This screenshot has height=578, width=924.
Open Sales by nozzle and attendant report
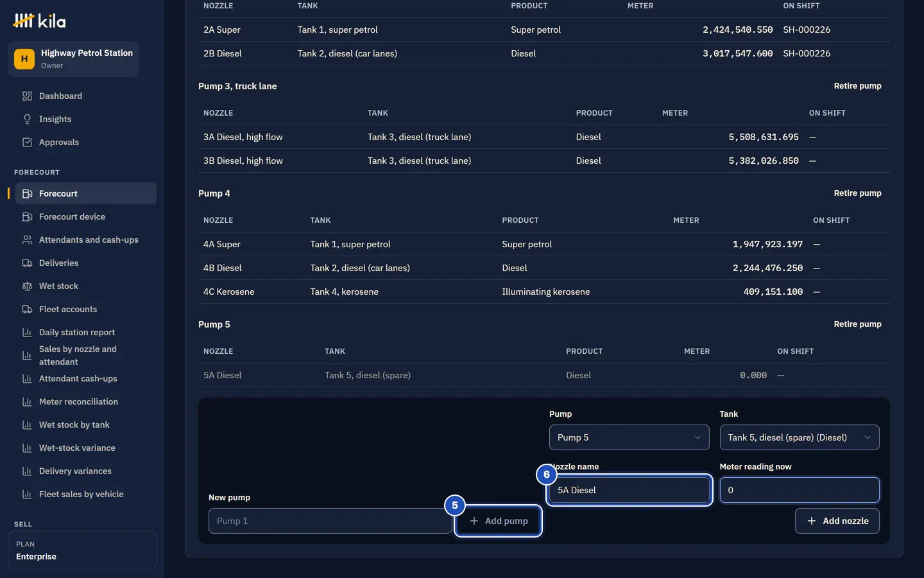coord(86,355)
